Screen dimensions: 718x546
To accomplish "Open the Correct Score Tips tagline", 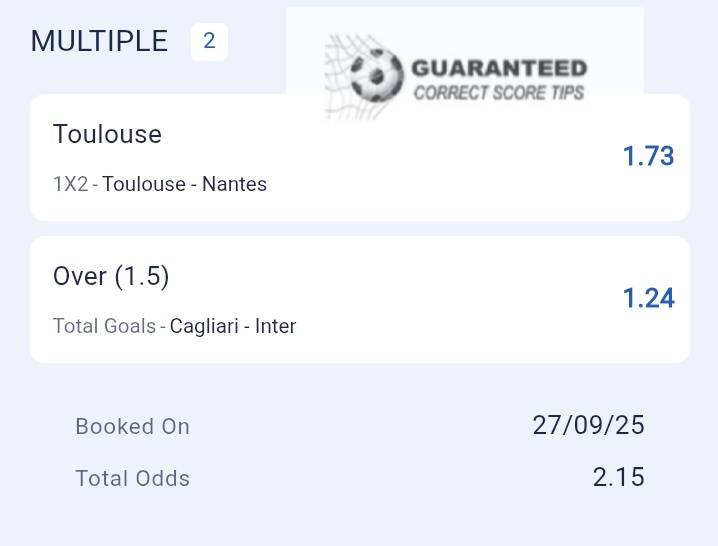I will point(498,94).
